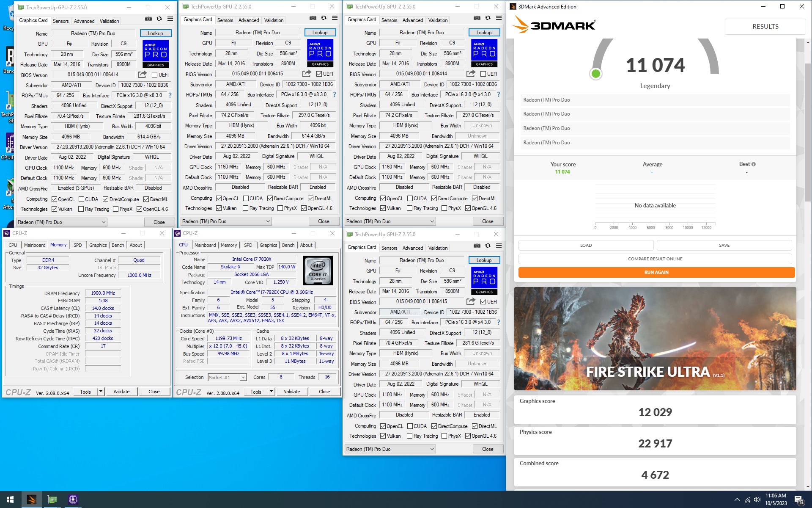The image size is (812, 508).
Task: Toggle UEFI checkbox in top-middle GPU-Z window
Action: click(x=319, y=74)
